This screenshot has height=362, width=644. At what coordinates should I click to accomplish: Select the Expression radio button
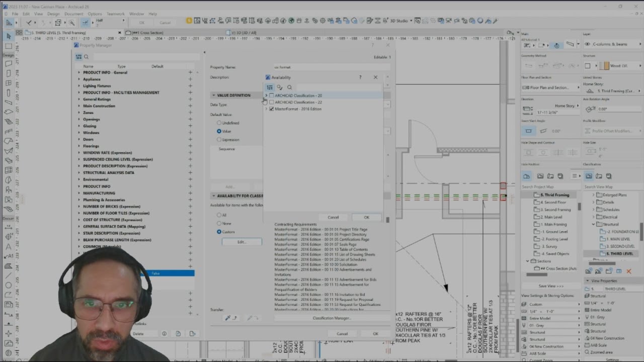tap(219, 139)
